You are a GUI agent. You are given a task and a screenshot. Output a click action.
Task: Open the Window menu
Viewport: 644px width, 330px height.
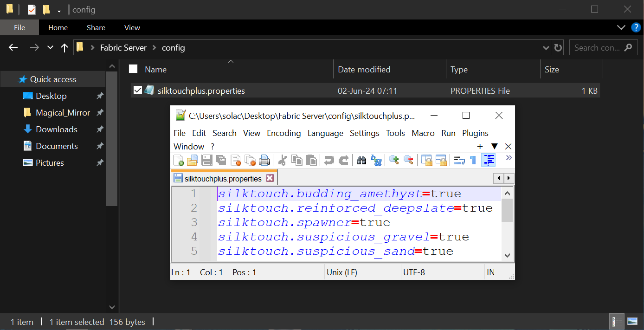[189, 146]
